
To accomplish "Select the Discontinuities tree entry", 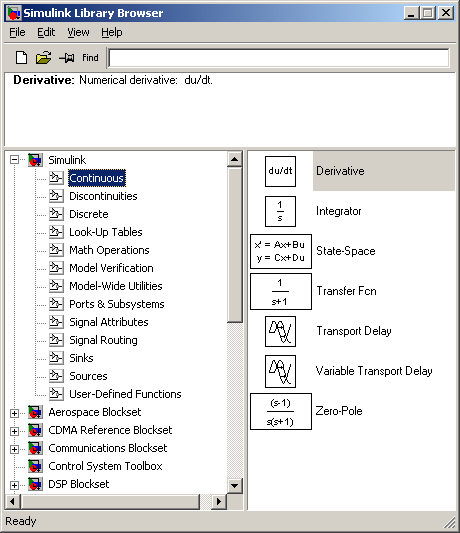I will click(x=103, y=196).
